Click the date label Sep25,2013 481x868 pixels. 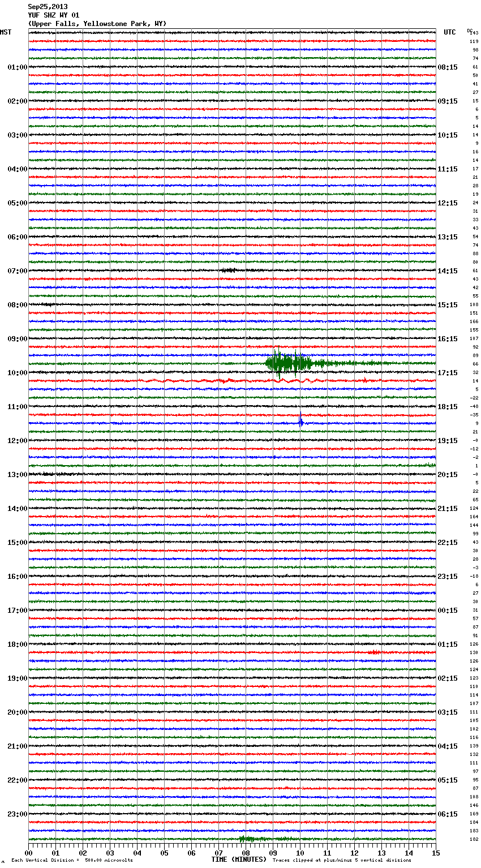click(48, 7)
